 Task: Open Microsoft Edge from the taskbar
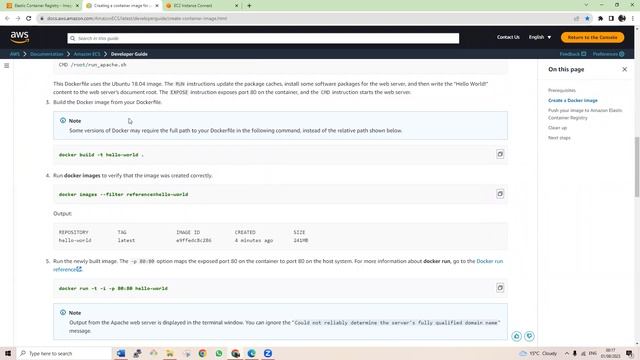tap(251, 353)
